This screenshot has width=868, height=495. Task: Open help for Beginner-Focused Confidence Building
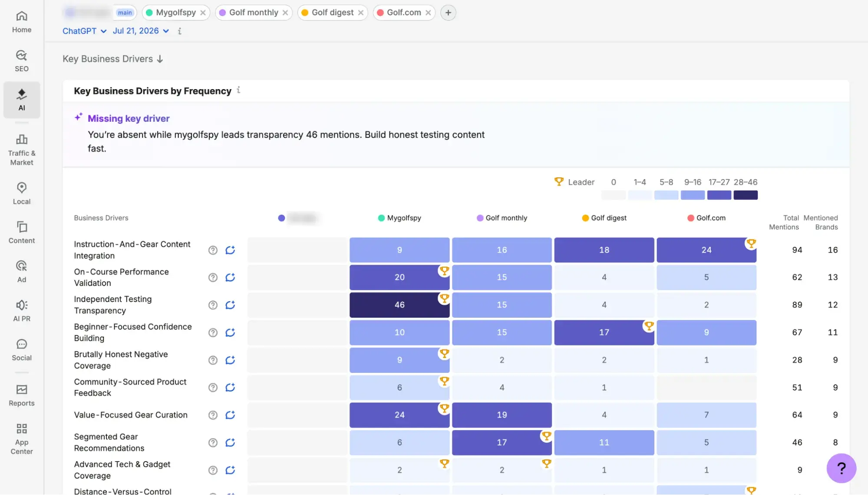[213, 332]
